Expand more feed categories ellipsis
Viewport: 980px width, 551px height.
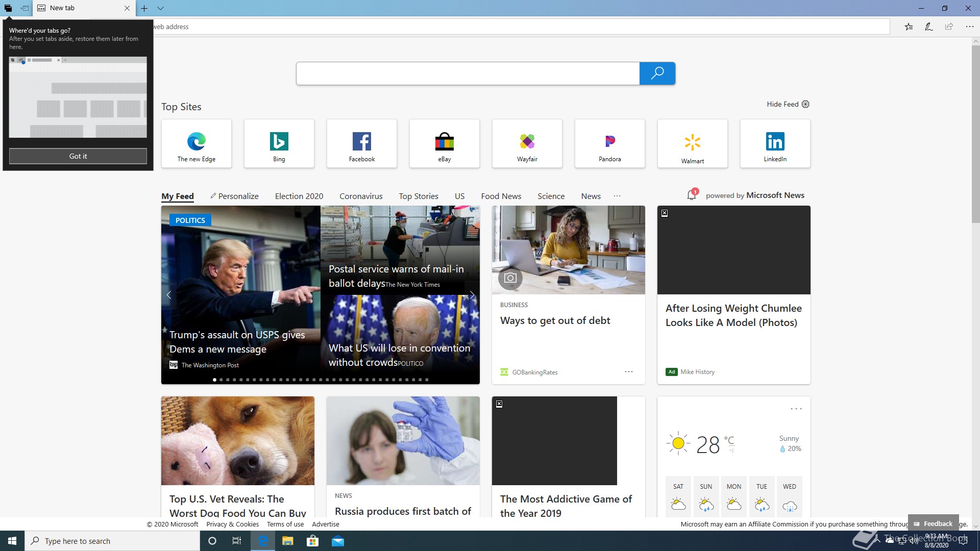coord(617,196)
